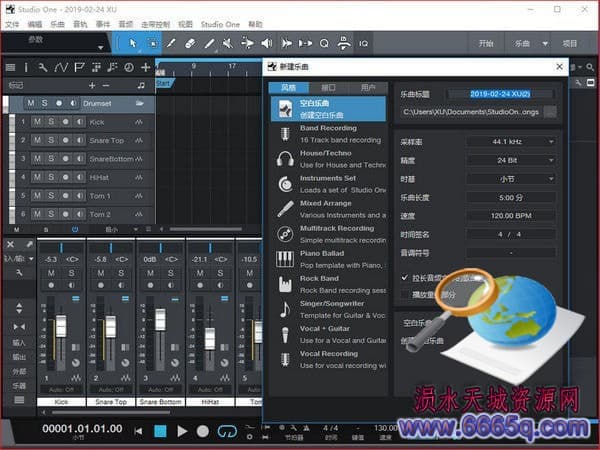
Task: Select the Rock Band template
Action: click(328, 284)
